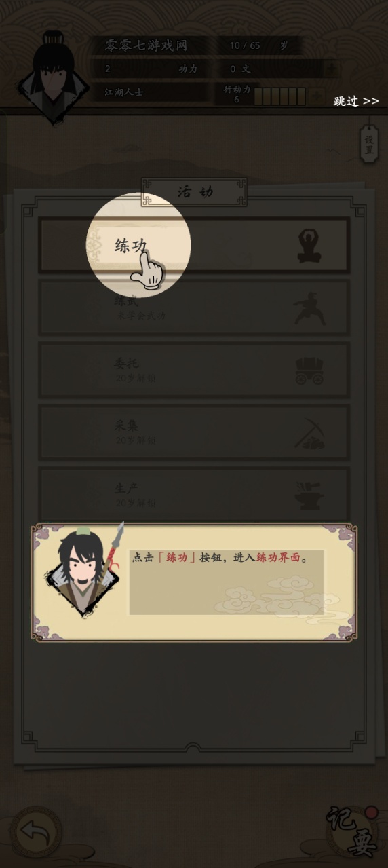The width and height of the screenshot is (388, 868).
Task: Select the 委托 activity entry
Action: click(194, 371)
